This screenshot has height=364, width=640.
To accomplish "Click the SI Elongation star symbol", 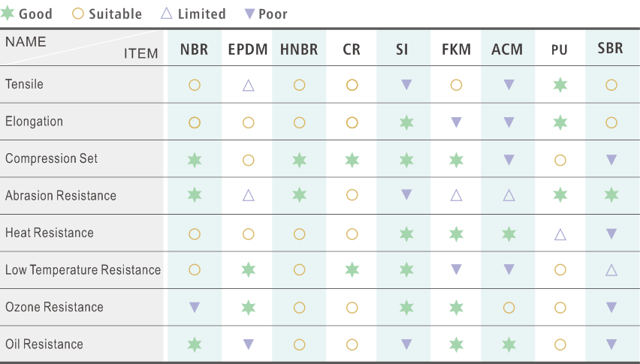I will coord(406,122).
